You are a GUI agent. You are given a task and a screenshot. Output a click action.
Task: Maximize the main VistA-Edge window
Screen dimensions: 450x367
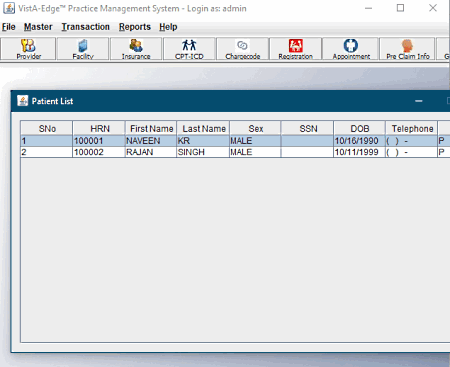pyautogui.click(x=400, y=8)
